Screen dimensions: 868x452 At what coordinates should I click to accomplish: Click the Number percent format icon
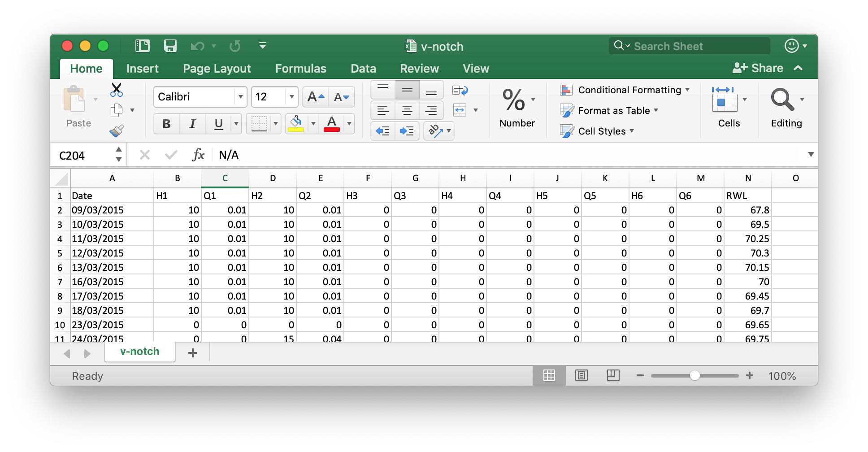point(514,100)
